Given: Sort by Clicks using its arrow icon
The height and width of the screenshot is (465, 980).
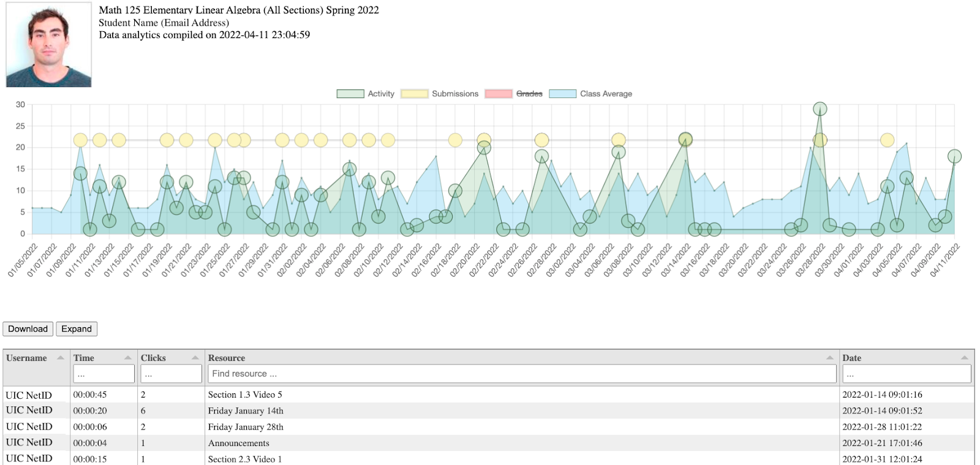Looking at the screenshot, I should point(195,358).
